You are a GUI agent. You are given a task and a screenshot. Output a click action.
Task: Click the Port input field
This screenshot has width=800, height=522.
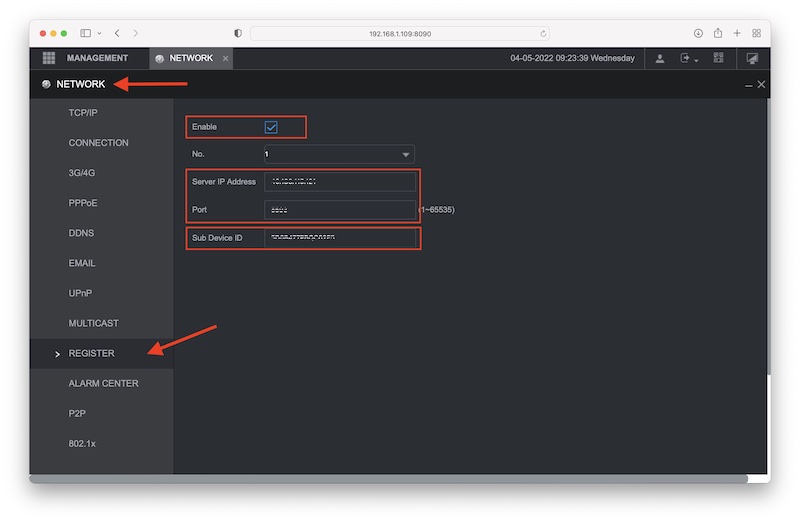(x=339, y=210)
